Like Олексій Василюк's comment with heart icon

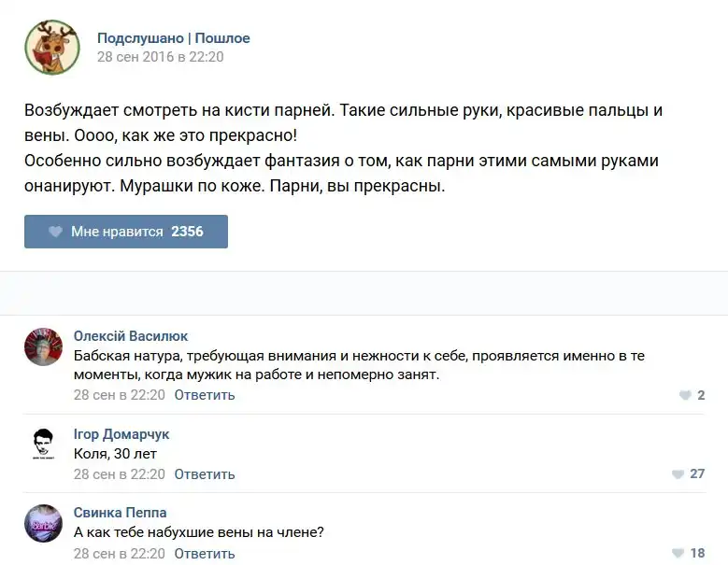click(685, 395)
